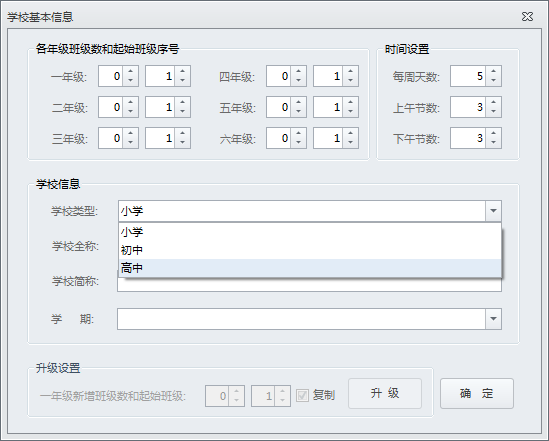Click the 确定 button

click(x=477, y=393)
